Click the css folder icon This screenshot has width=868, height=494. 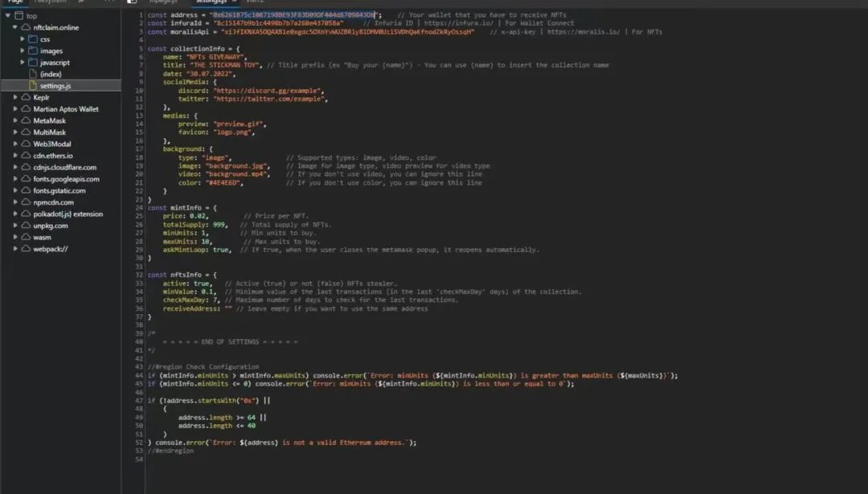33,39
